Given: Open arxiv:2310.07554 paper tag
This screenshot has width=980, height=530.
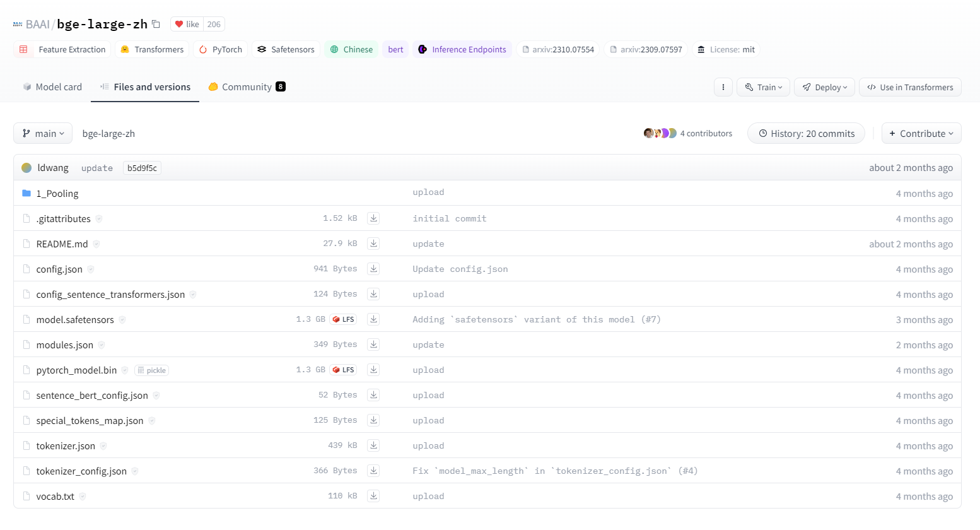Looking at the screenshot, I should coord(557,49).
